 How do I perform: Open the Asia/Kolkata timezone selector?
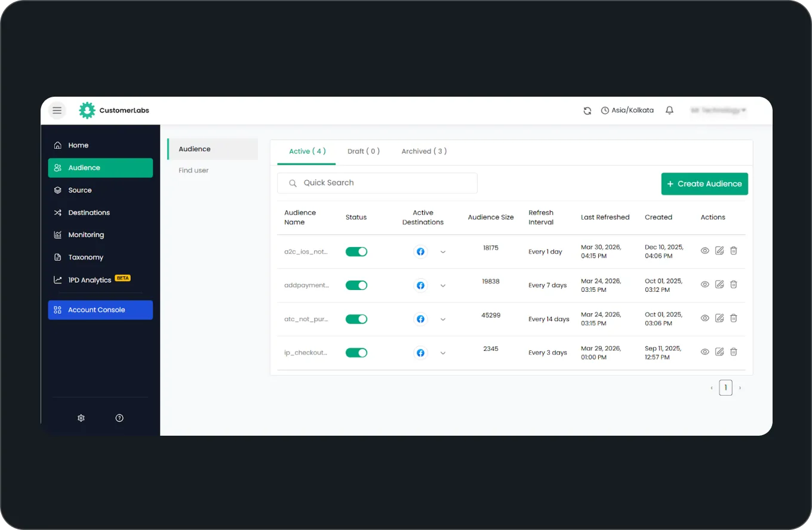coord(628,110)
